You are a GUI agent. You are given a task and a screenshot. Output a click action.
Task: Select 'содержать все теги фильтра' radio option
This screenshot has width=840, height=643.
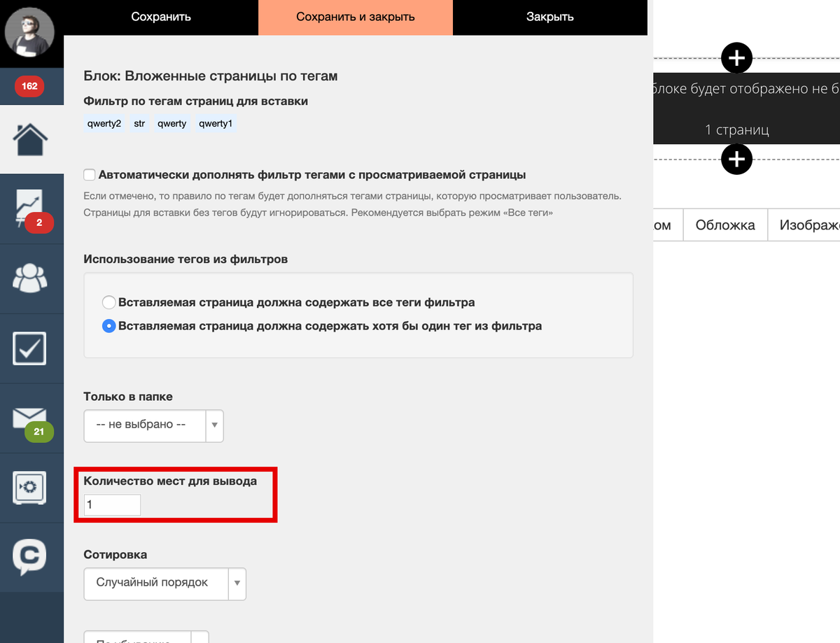[108, 302]
